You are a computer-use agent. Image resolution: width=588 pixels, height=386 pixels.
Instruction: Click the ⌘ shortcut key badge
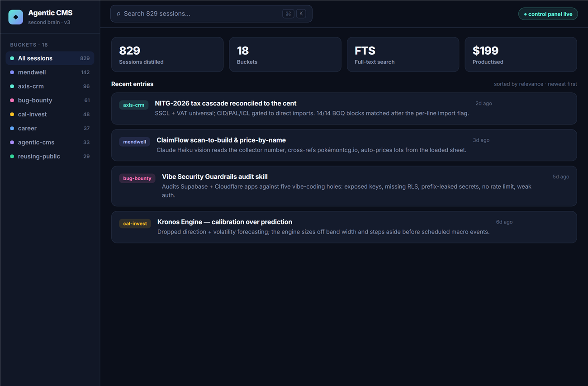tap(288, 14)
